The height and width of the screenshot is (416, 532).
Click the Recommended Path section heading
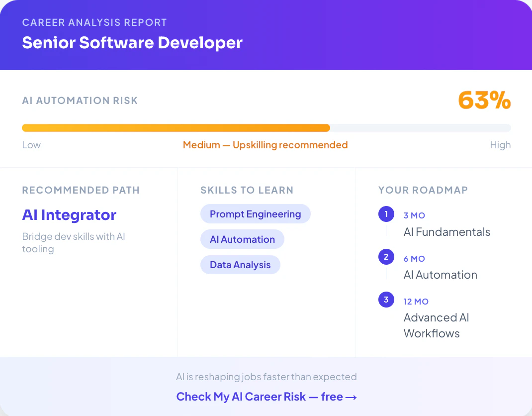pyautogui.click(x=81, y=190)
